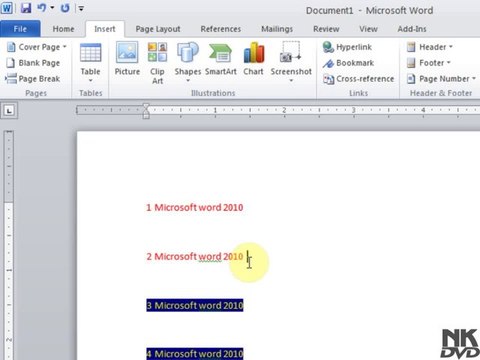The height and width of the screenshot is (360, 480).
Task: Open the File tab
Action: [x=20, y=29]
